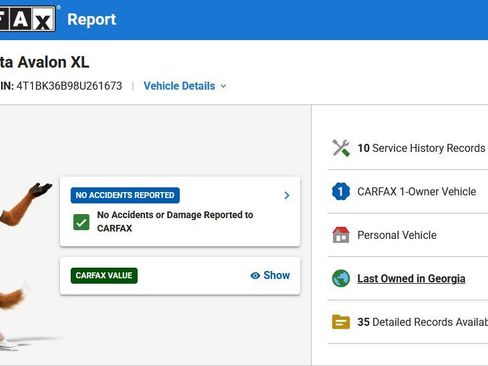
Task: Click the green checkmark No Accidents icon
Action: pyautogui.click(x=81, y=222)
